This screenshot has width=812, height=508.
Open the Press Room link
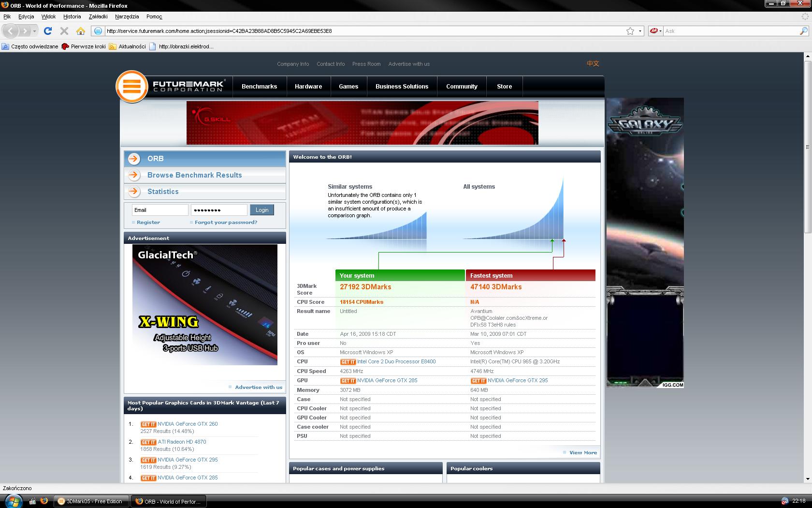tap(366, 64)
